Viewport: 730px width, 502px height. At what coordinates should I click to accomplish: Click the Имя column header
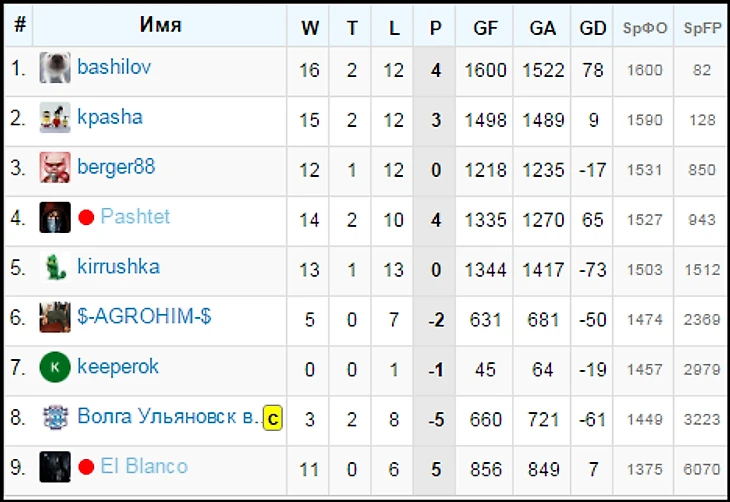(x=160, y=26)
